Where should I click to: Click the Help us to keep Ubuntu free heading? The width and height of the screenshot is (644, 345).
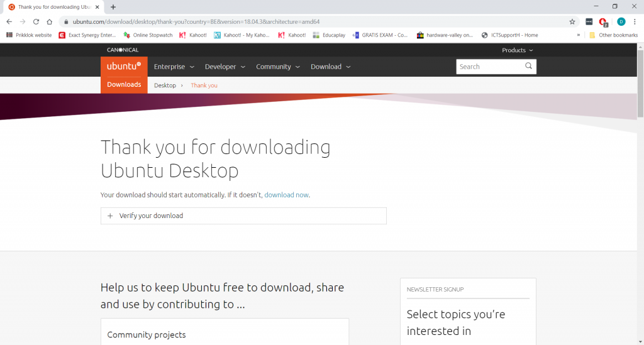click(x=222, y=296)
